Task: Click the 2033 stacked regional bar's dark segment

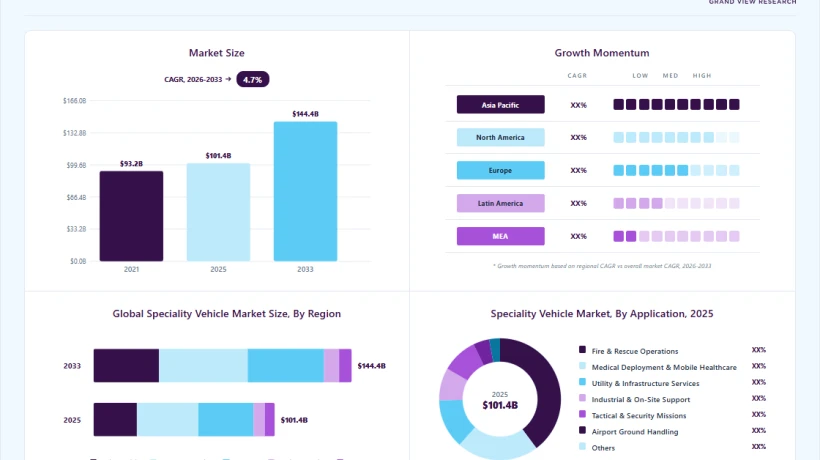Action: 126,365
